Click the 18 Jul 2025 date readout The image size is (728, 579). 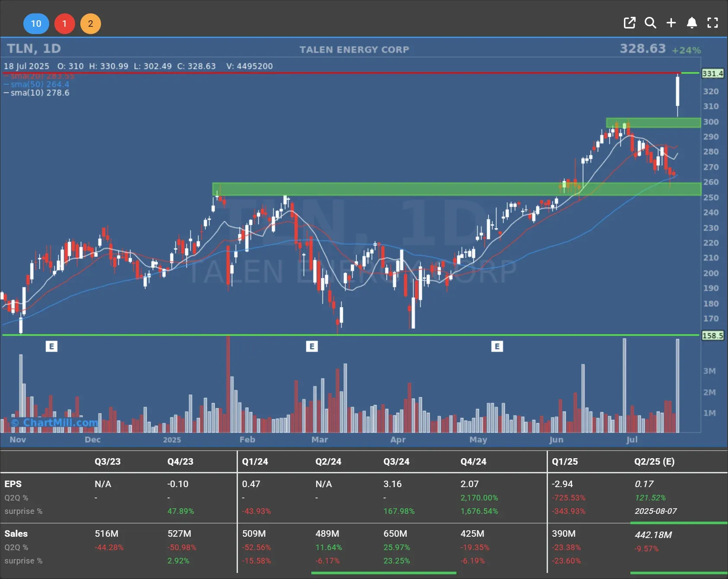(26, 66)
